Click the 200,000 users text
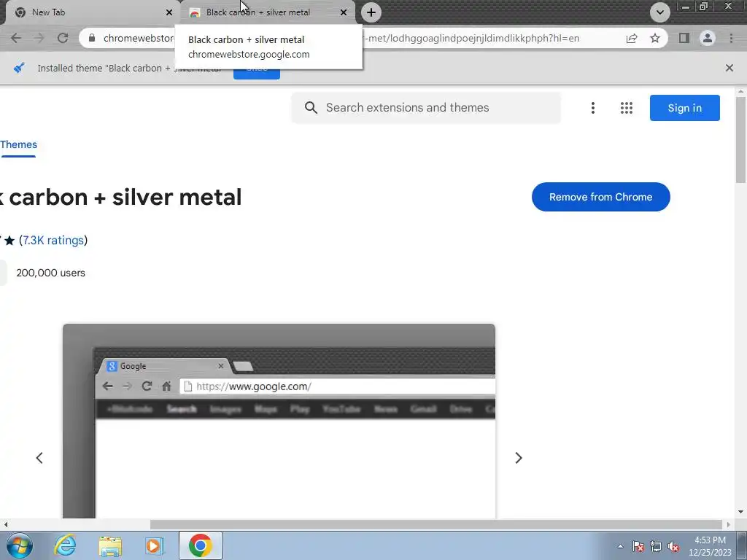The height and width of the screenshot is (560, 747). point(50,273)
